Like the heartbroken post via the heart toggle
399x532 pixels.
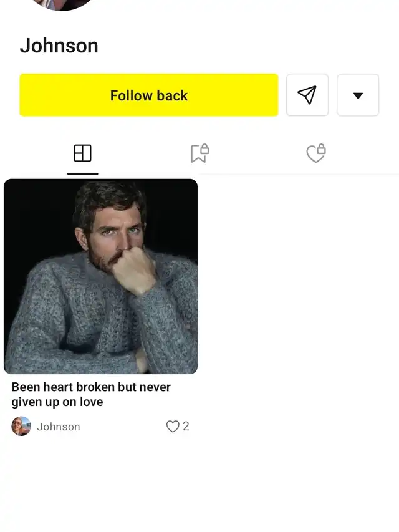pyautogui.click(x=173, y=427)
